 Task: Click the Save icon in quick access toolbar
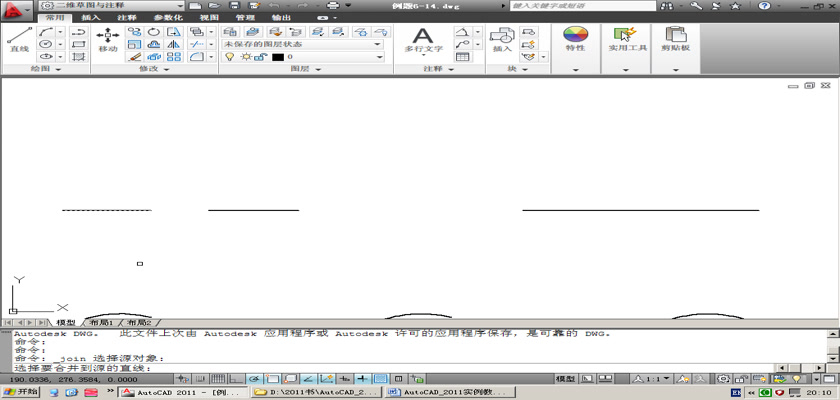[234, 5]
